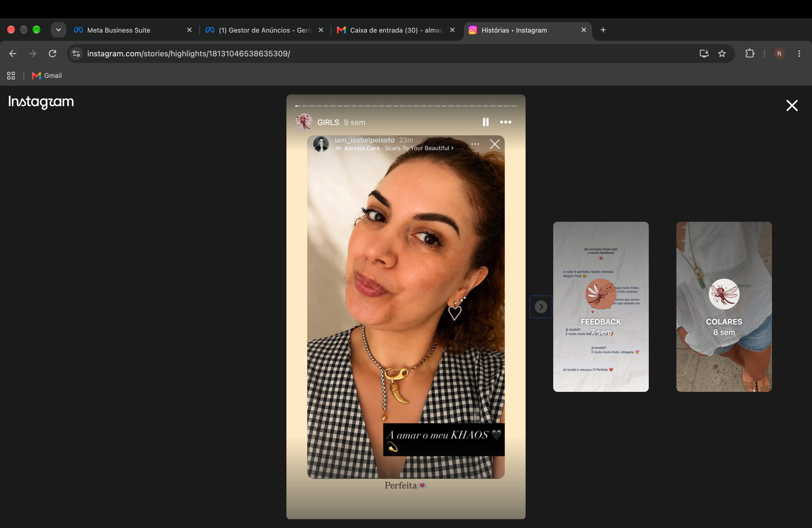The width and height of the screenshot is (812, 528).
Task: Open Chrome profile R avatar
Action: pyautogui.click(x=779, y=54)
